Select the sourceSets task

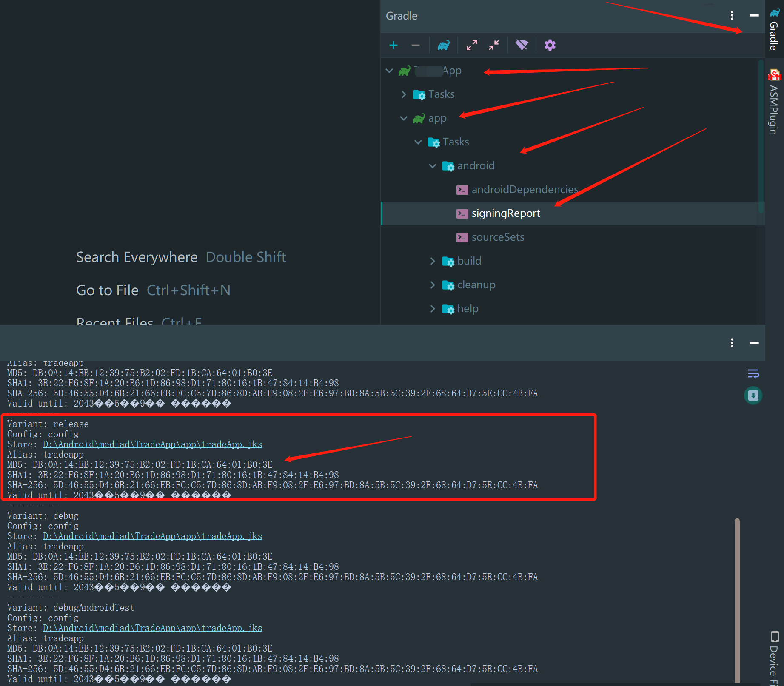498,237
